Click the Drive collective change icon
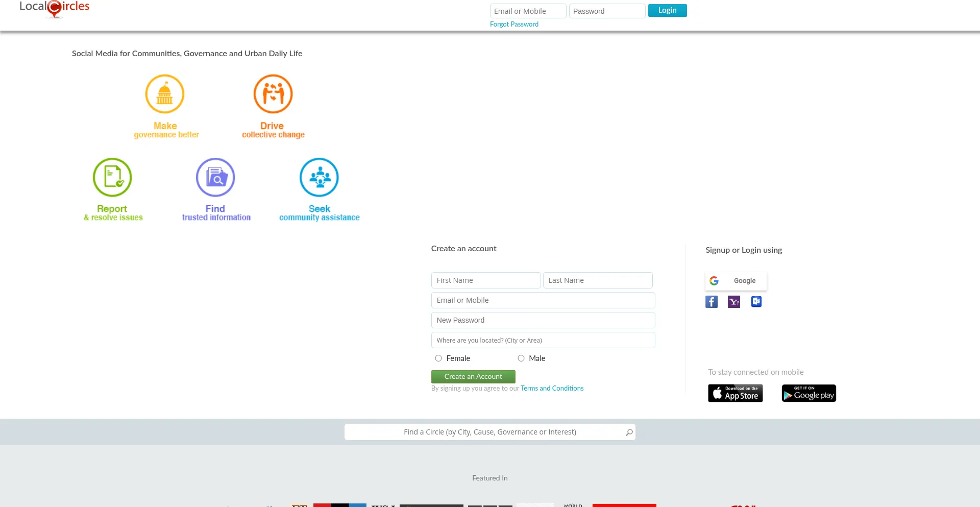This screenshot has height=507, width=980. 273,94
